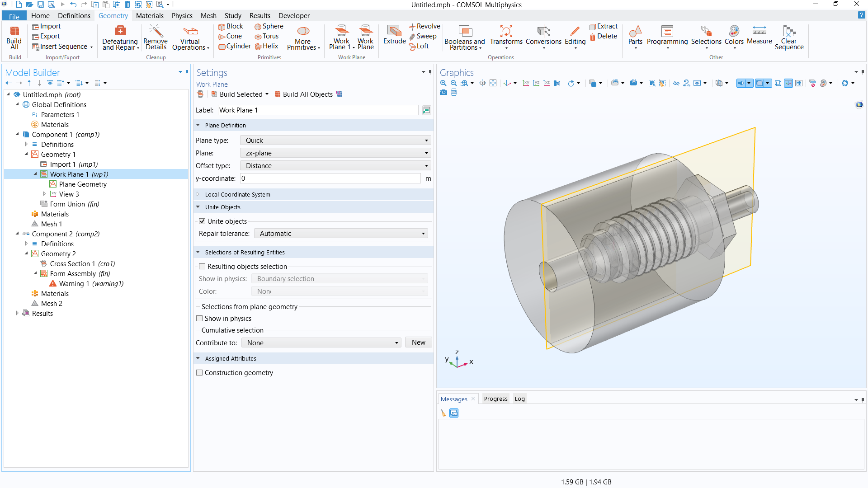Select the Extrude tool
This screenshot has width=868, height=488.
click(x=394, y=35)
